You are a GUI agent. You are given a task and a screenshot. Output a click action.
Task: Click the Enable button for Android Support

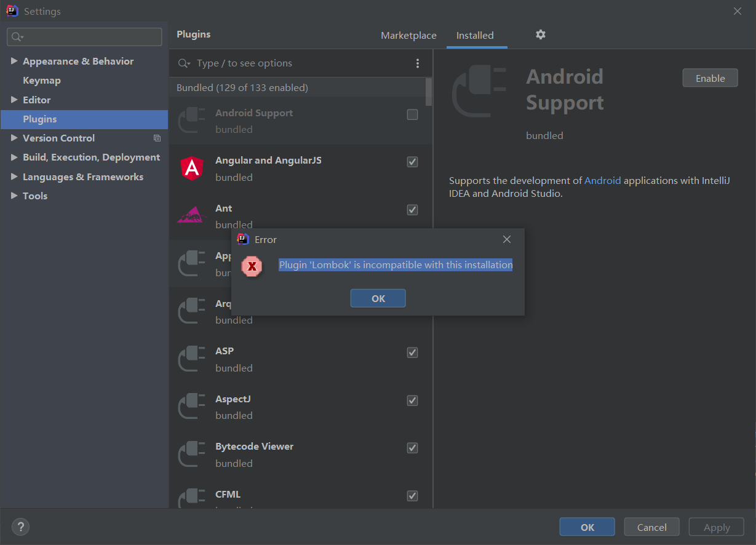pos(710,78)
